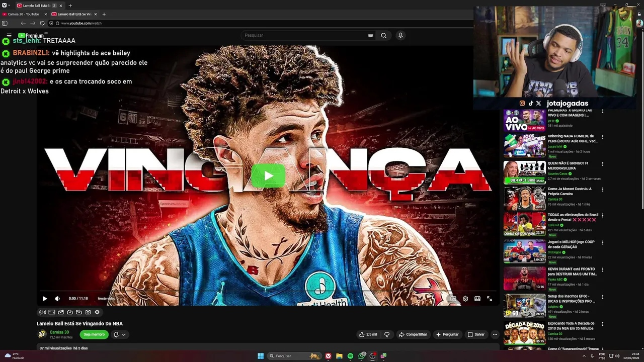
Task: Take a video screenshot with camera icon
Action: tap(88, 312)
